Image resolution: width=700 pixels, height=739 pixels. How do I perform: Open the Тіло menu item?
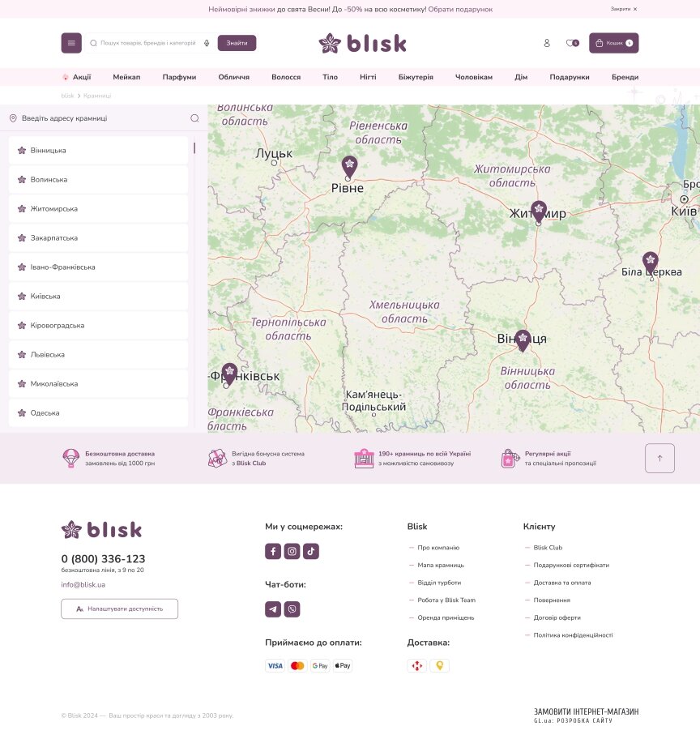click(330, 77)
